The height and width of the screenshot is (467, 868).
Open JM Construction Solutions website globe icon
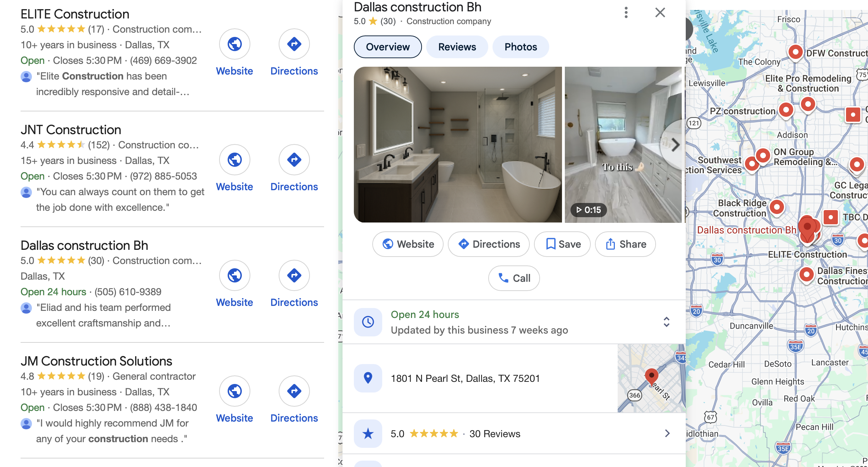pos(235,391)
